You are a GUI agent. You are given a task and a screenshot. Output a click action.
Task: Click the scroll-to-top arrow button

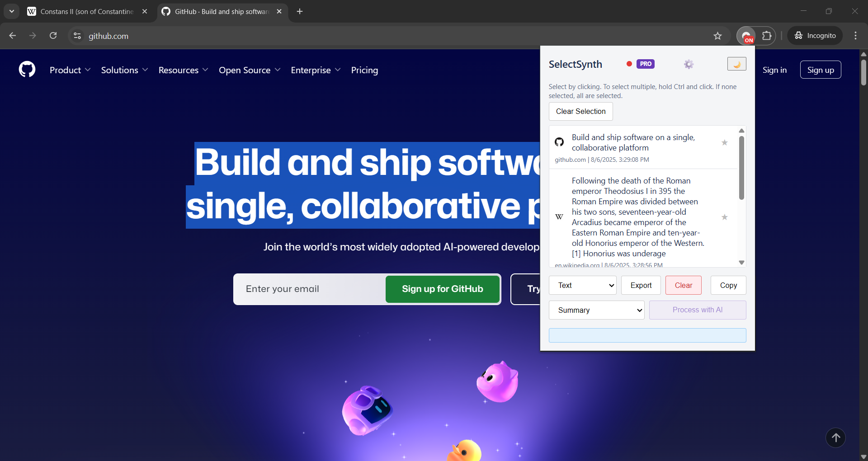[835, 437]
